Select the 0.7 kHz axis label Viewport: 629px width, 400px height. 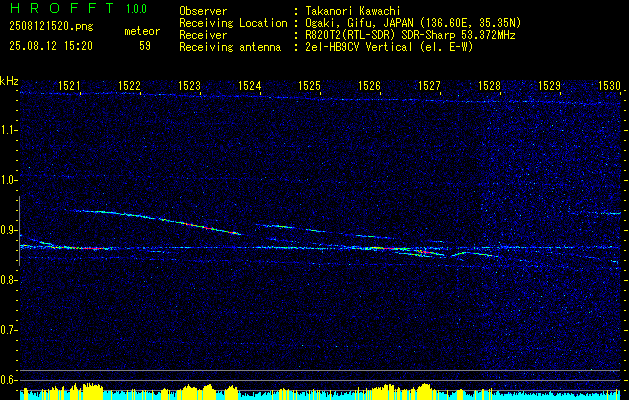tap(8, 330)
